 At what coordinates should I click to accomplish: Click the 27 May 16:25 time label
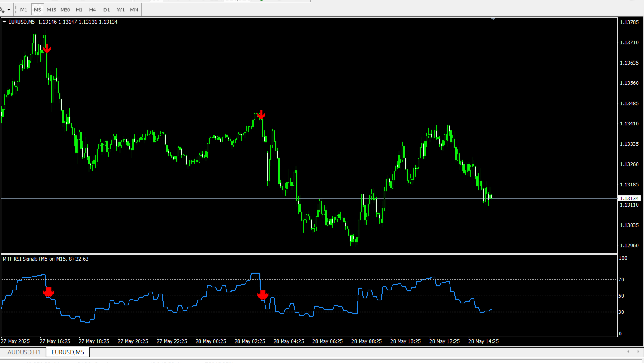(55, 341)
